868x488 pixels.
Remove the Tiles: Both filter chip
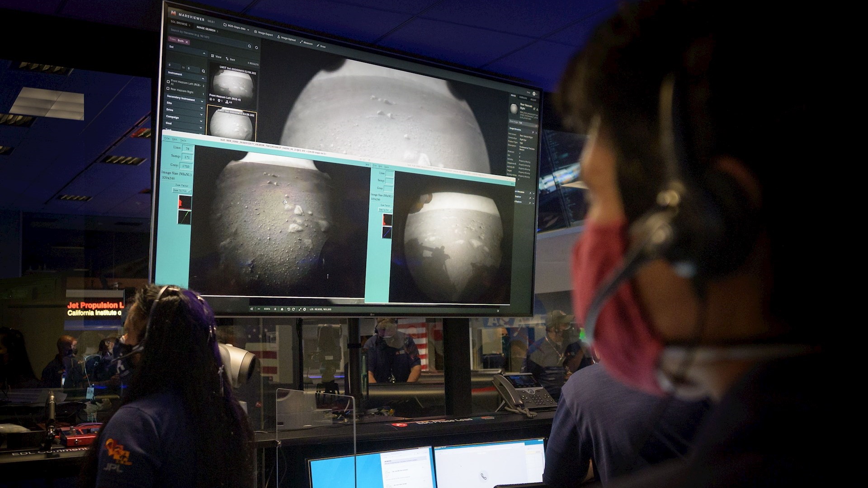click(x=187, y=42)
